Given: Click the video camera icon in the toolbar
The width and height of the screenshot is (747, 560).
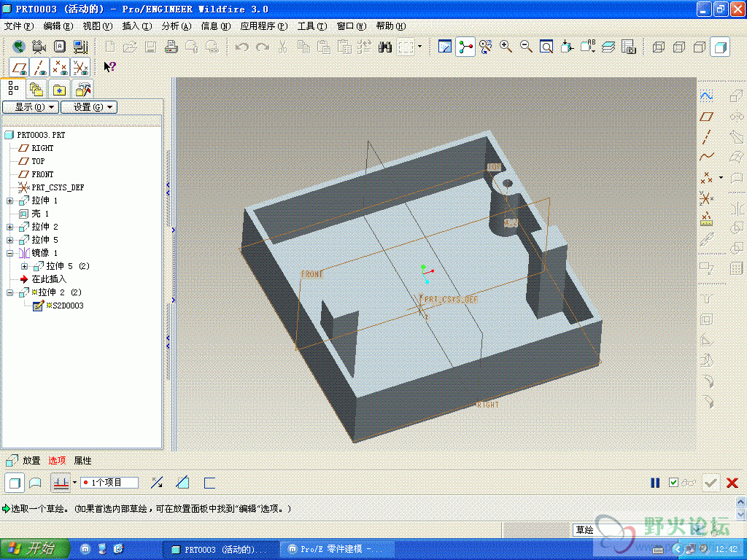Looking at the screenshot, I should click(39, 47).
